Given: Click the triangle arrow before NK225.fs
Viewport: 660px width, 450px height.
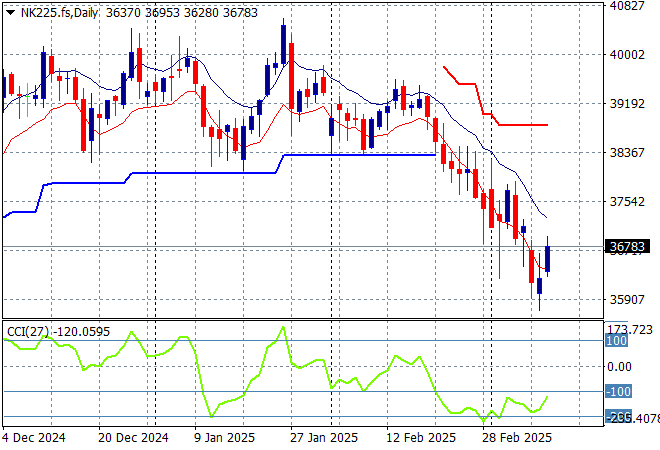Looking at the screenshot, I should pyautogui.click(x=10, y=11).
